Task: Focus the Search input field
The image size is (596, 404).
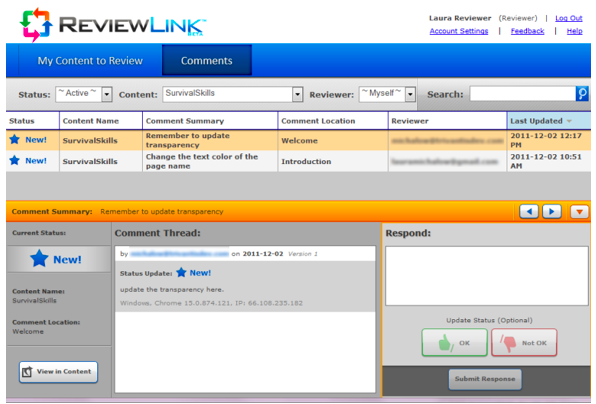Action: 523,93
